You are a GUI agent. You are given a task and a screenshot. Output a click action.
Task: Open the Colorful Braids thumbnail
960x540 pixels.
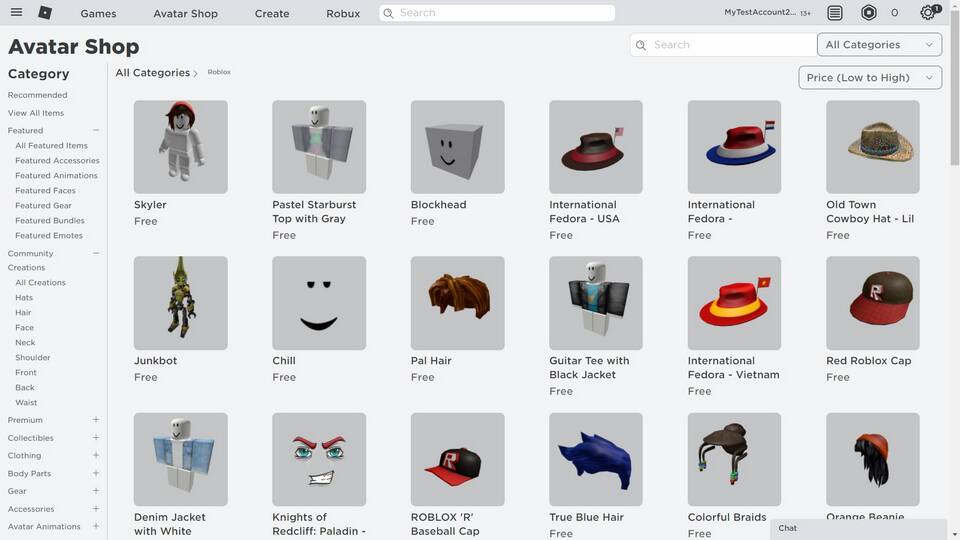click(x=734, y=459)
